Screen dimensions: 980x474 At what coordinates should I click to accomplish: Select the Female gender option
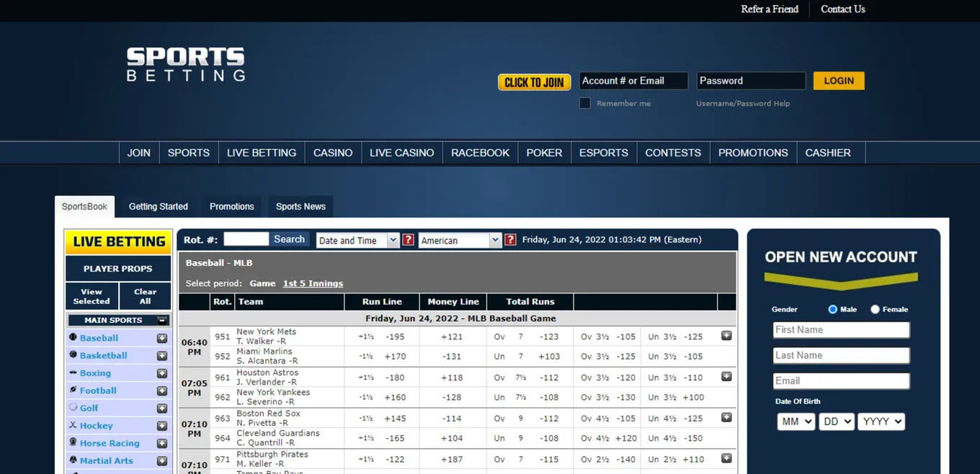click(x=875, y=309)
